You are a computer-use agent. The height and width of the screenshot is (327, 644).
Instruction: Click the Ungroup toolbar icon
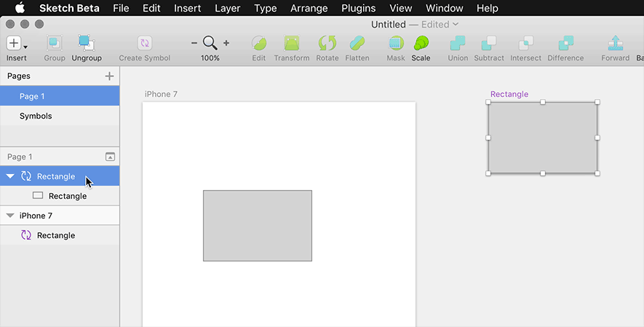click(x=87, y=43)
